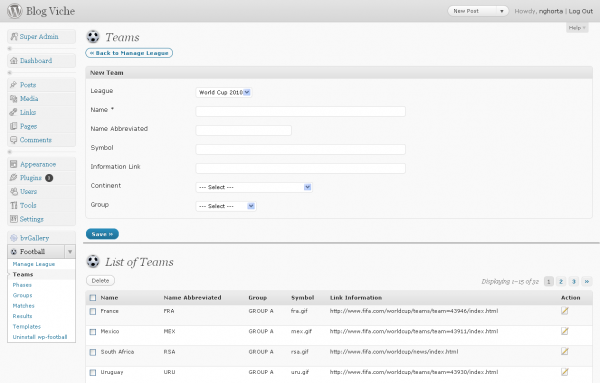This screenshot has height=383, width=600.
Task: Click the soccer ball icon beside Teams heading
Action: tap(93, 37)
